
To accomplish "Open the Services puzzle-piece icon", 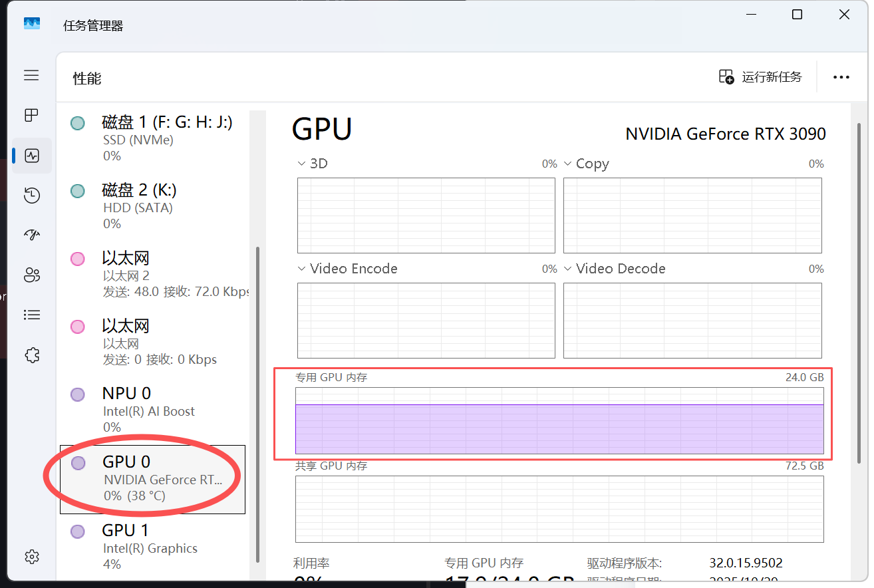I will tap(32, 355).
